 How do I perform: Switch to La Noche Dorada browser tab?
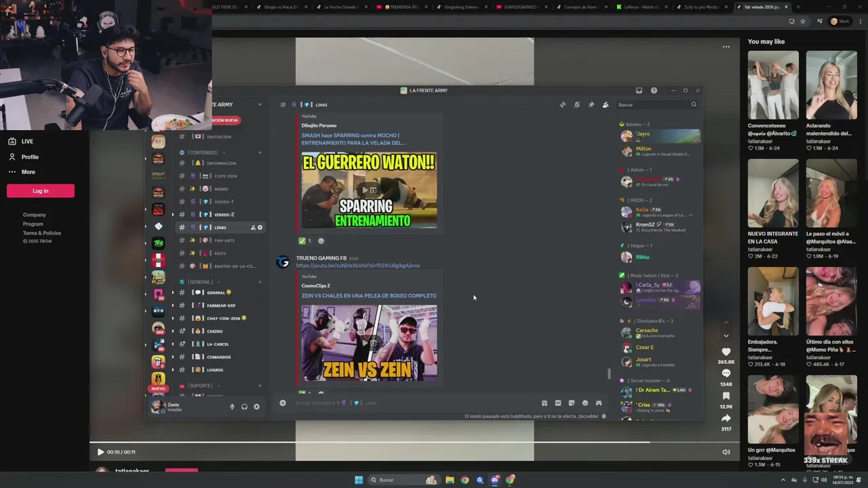[342, 7]
